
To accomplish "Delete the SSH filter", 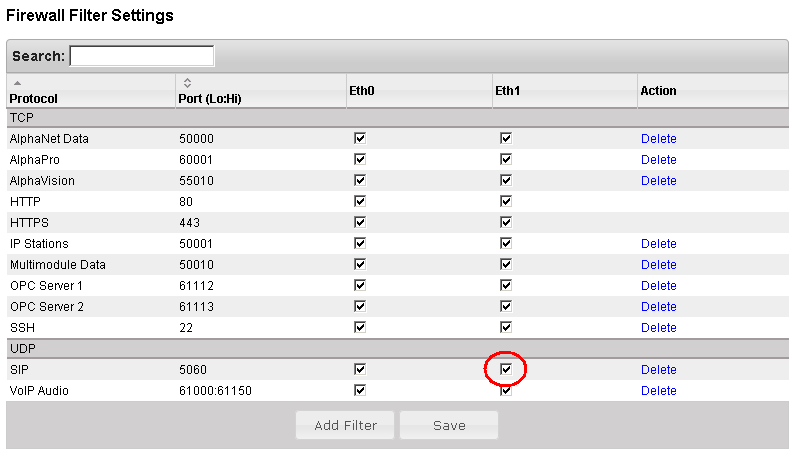I will pos(658,328).
